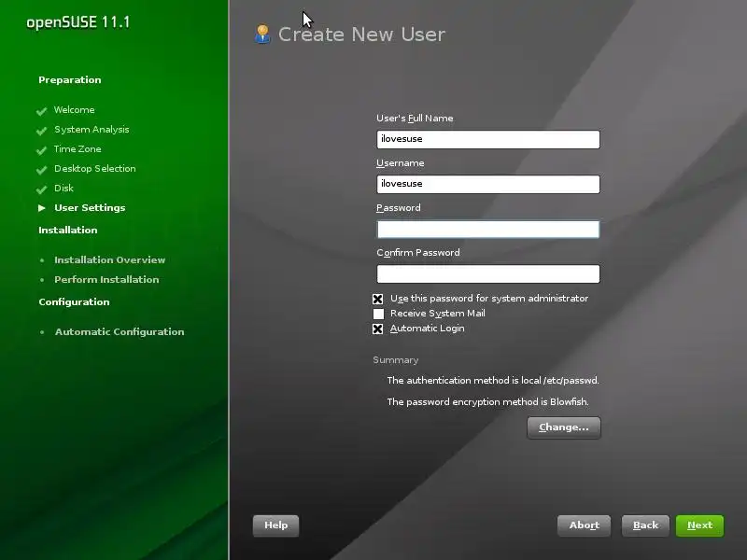Click the Confirm Password label
This screenshot has height=560, width=747.
(417, 252)
